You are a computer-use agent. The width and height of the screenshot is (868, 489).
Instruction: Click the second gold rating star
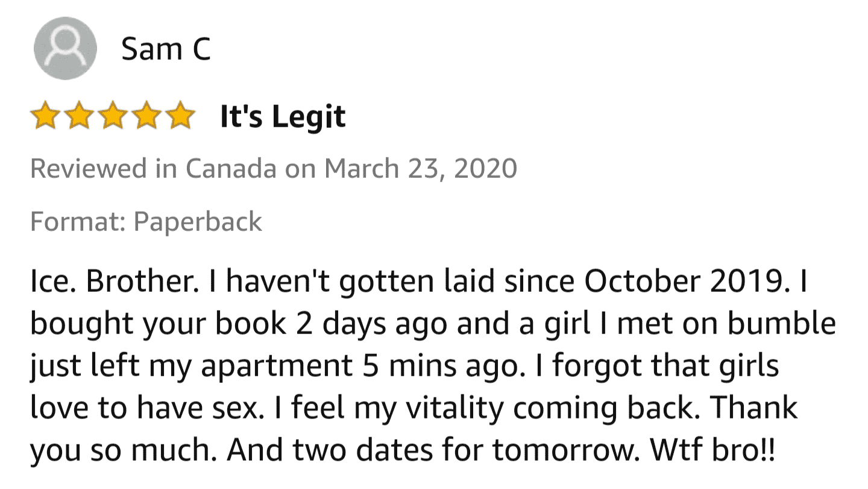[x=78, y=116]
